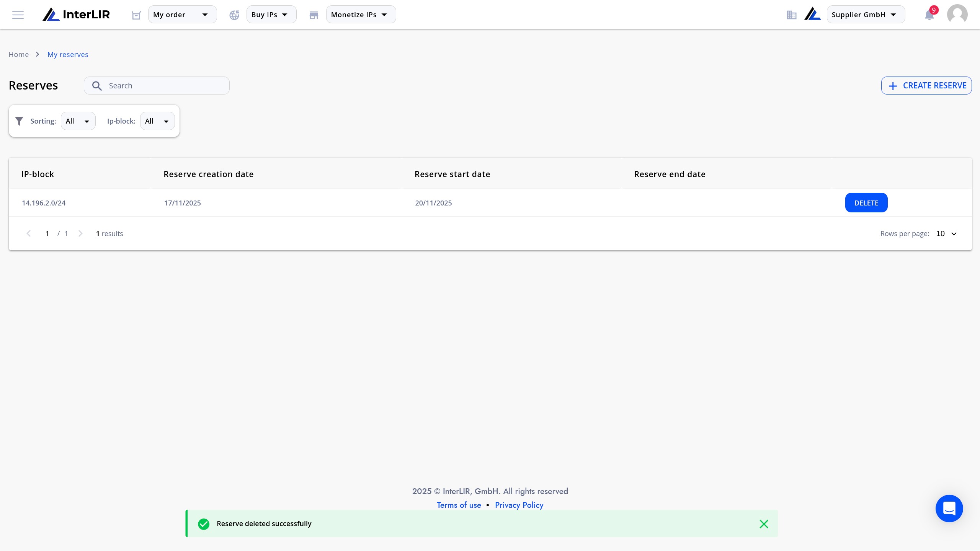Open the notifications bell
Image resolution: width=980 pixels, height=551 pixels.
[x=929, y=15]
